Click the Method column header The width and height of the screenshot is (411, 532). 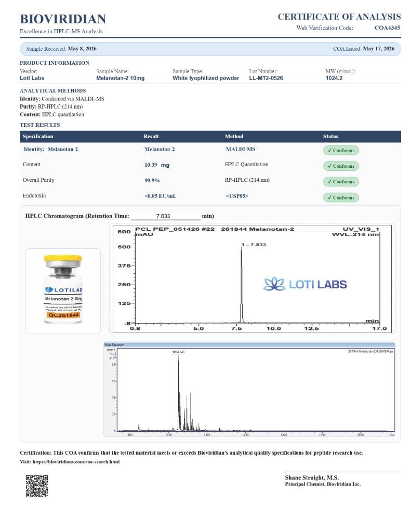click(234, 137)
